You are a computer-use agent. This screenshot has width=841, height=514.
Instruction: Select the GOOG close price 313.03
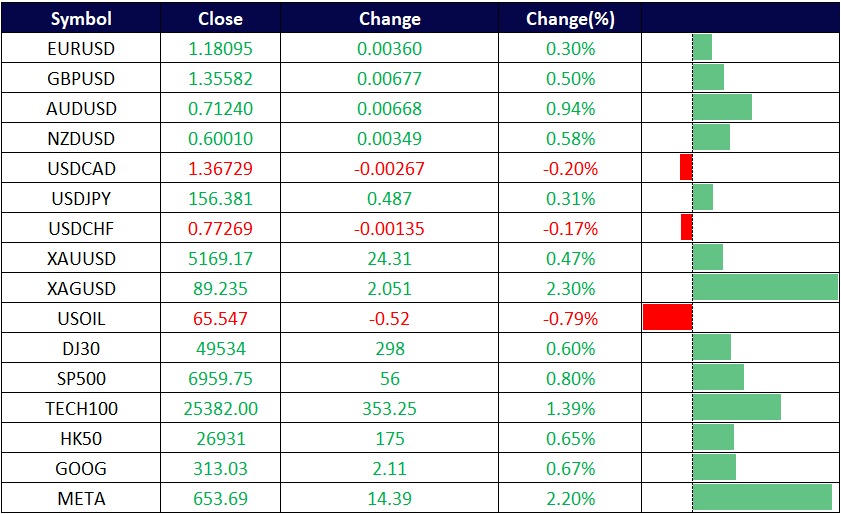[220, 468]
